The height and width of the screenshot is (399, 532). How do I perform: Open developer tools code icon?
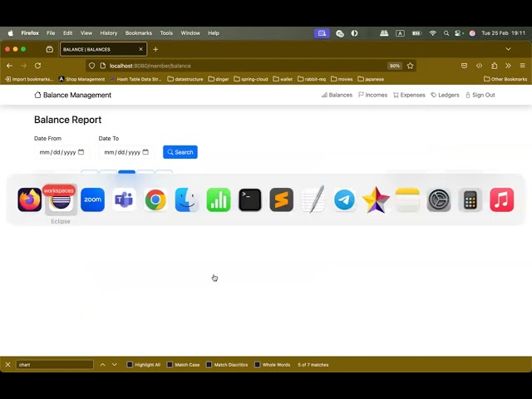[x=479, y=66]
